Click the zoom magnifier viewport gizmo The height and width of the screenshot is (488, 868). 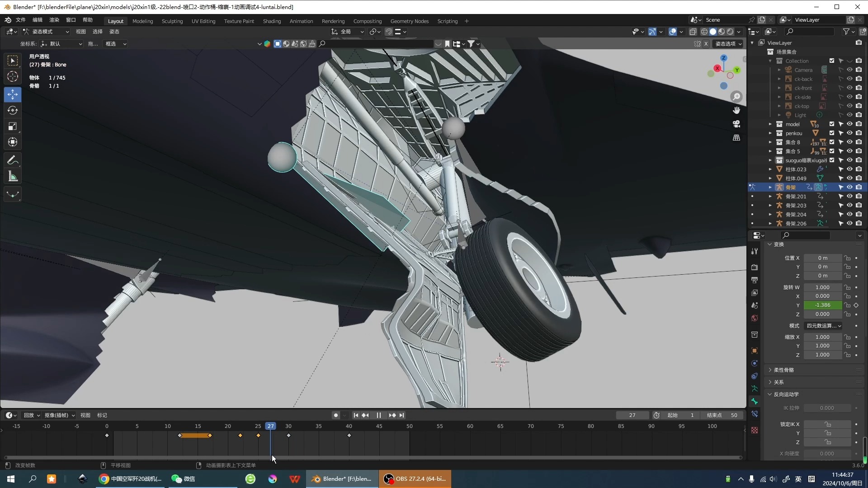coord(736,97)
